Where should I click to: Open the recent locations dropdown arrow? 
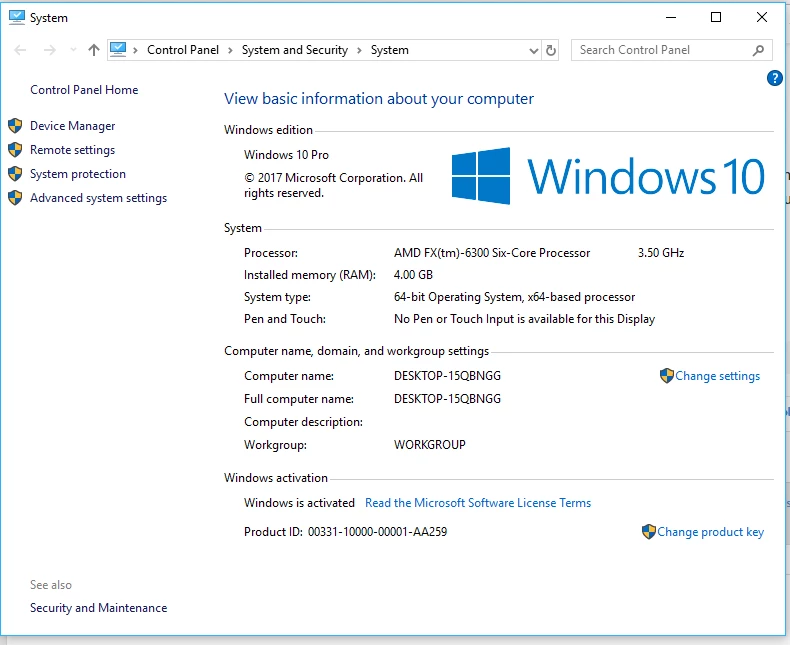click(74, 50)
